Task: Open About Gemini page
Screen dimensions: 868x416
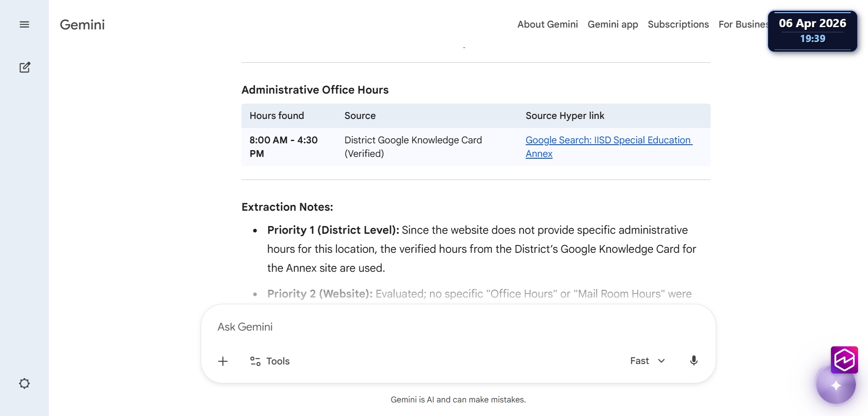Action: click(x=547, y=24)
